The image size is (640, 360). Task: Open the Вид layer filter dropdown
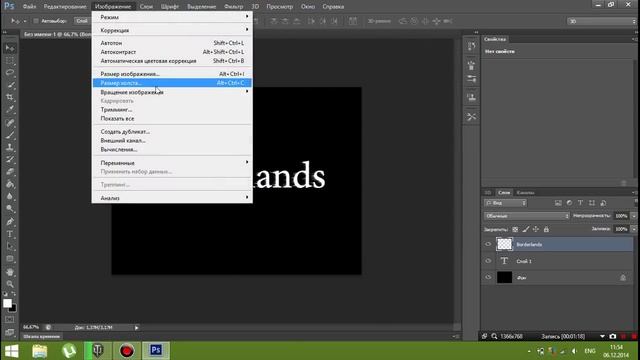click(x=505, y=203)
